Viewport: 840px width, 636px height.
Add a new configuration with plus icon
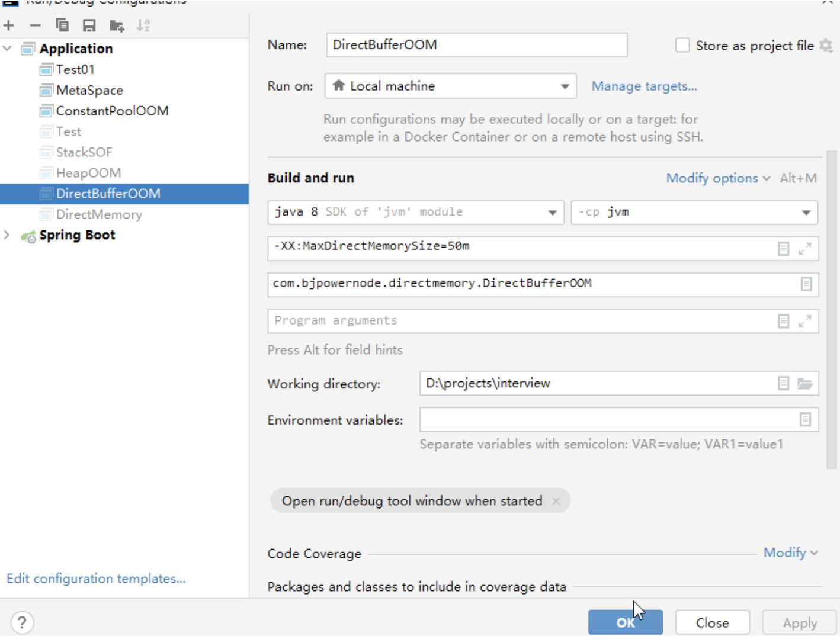click(9, 25)
